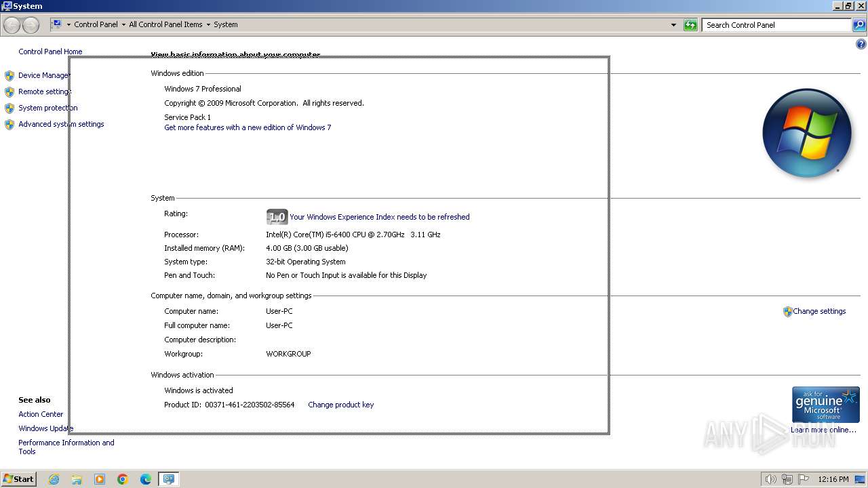Expand dropdown arrow after All Control Panel Items
Image resolution: width=868 pixels, height=488 pixels.
208,24
